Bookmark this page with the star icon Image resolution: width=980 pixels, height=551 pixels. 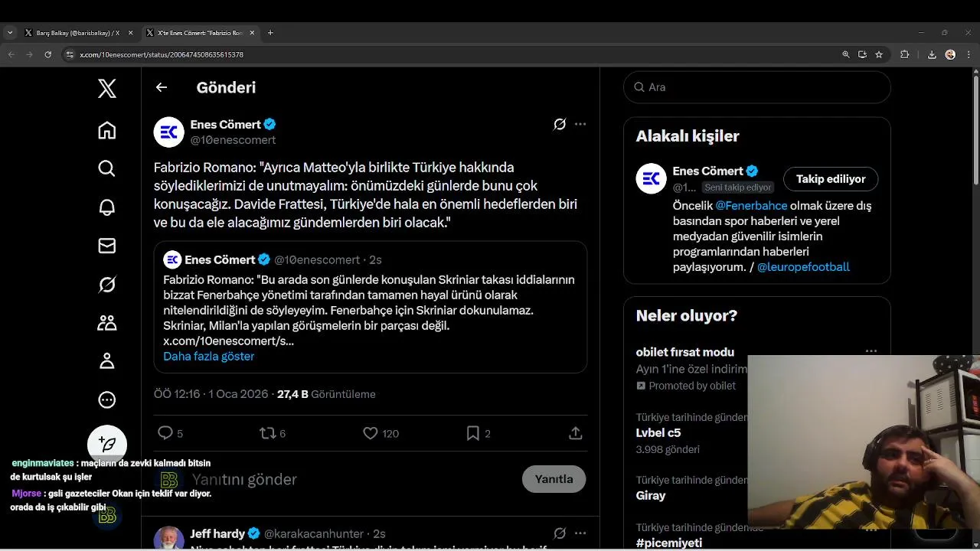pyautogui.click(x=879, y=54)
